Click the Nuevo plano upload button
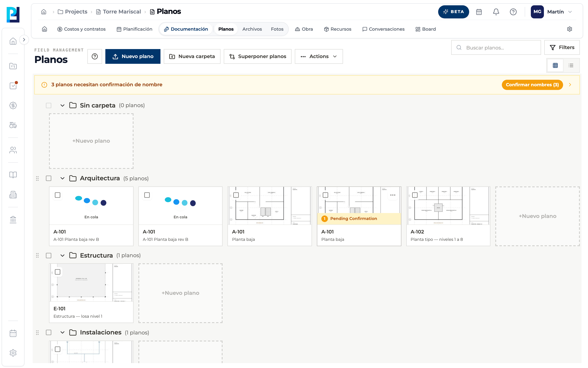Viewport: 588px width, 368px height. [x=133, y=56]
